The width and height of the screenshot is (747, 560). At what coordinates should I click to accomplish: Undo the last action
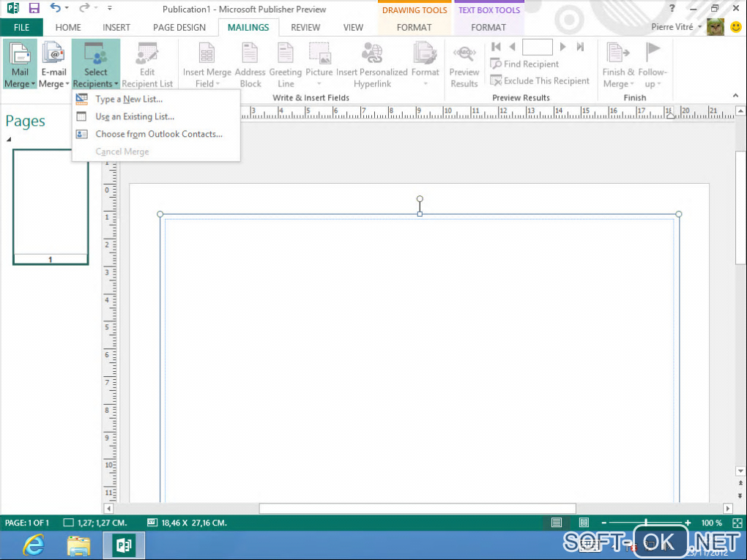55,8
